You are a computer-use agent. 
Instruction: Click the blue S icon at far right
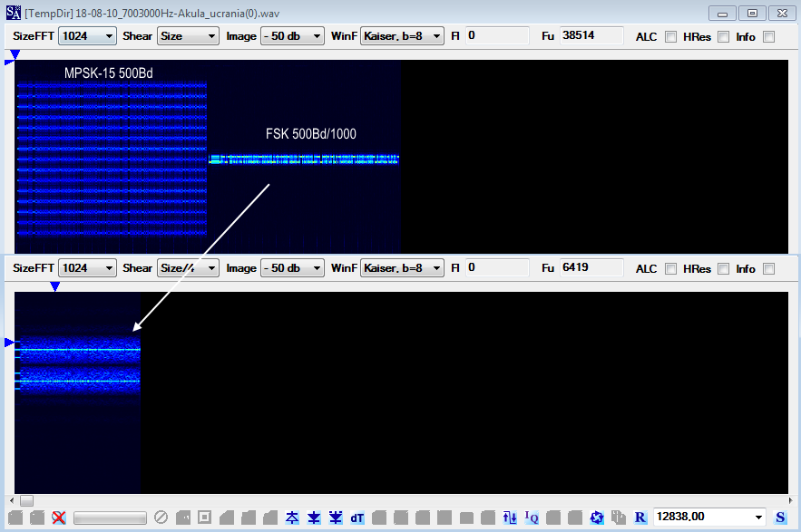[780, 517]
